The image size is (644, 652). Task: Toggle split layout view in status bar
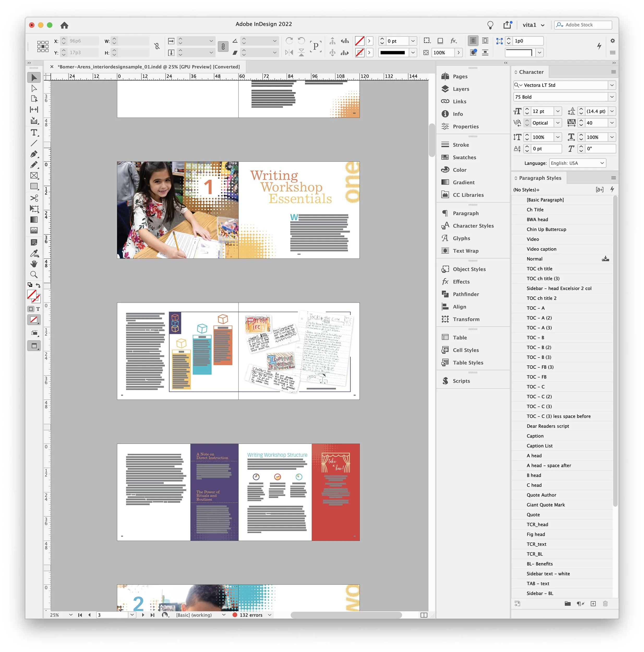(424, 615)
